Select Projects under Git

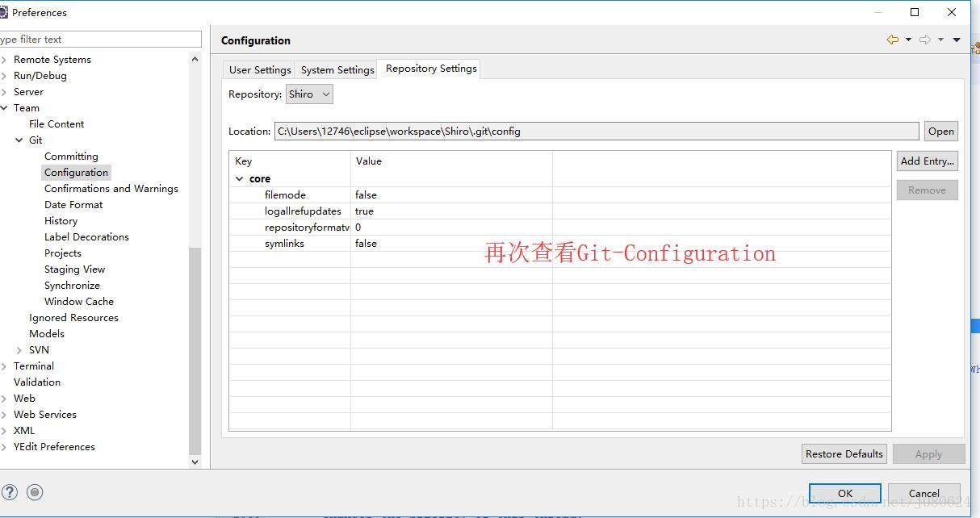click(63, 253)
